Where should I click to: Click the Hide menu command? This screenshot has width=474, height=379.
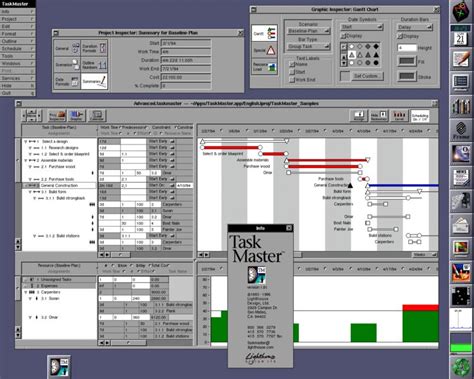tap(18, 86)
